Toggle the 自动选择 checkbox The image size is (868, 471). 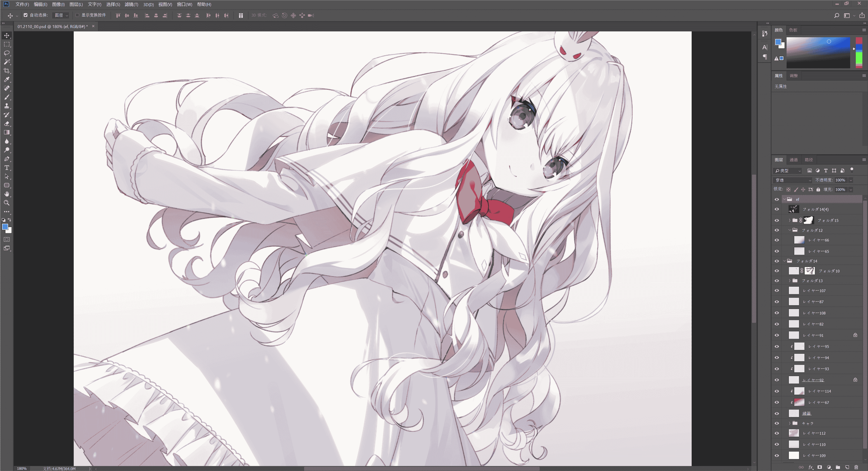[26, 15]
